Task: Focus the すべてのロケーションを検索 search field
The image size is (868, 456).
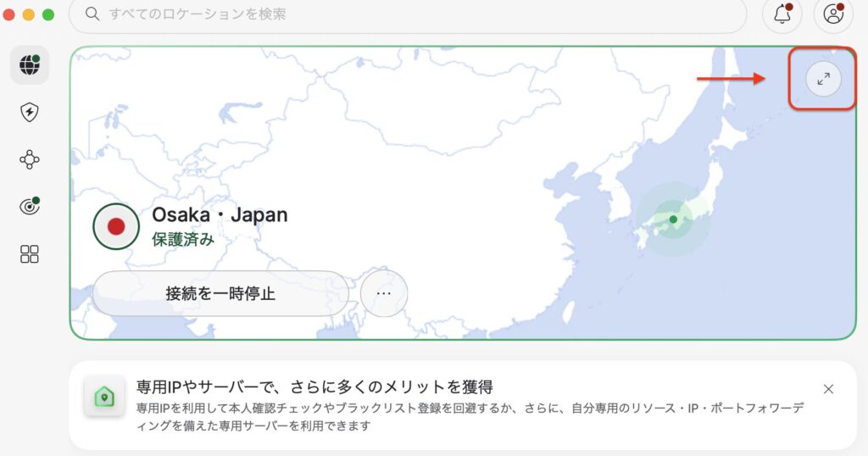Action: click(408, 14)
